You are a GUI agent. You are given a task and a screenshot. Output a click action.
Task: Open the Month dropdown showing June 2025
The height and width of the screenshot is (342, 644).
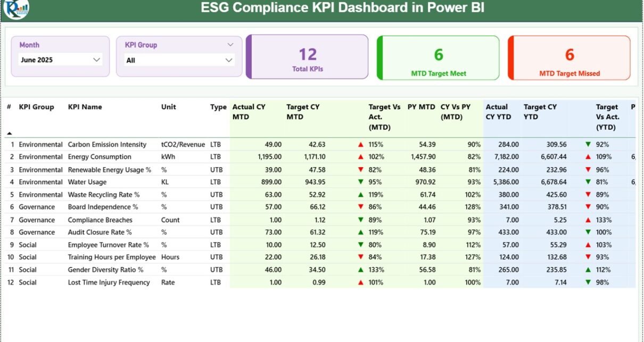[x=96, y=60]
